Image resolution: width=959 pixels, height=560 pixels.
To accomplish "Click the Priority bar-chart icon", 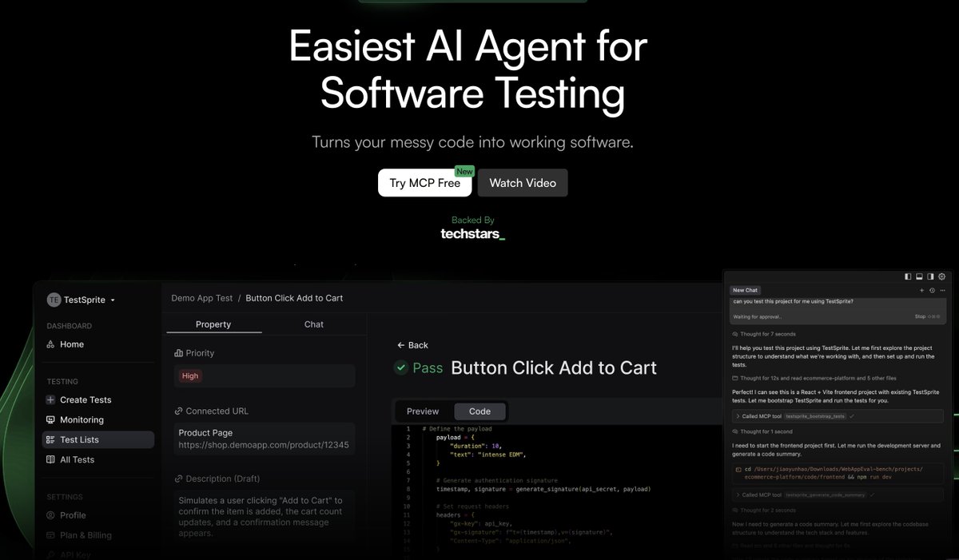I will click(x=178, y=353).
